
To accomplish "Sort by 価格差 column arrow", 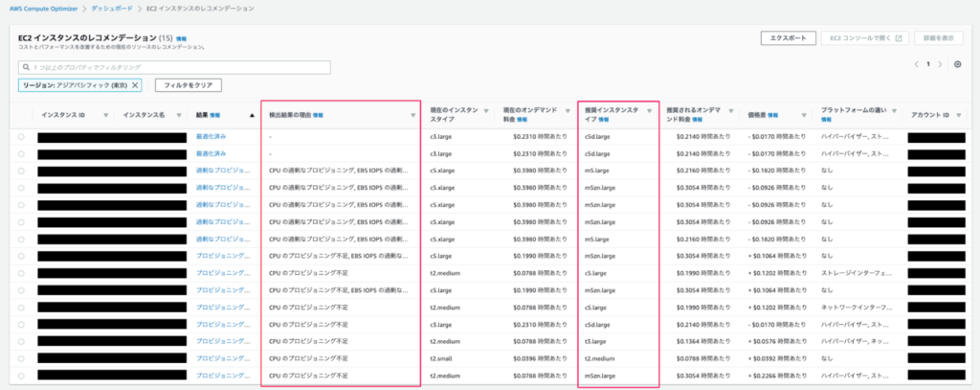I will click(804, 115).
